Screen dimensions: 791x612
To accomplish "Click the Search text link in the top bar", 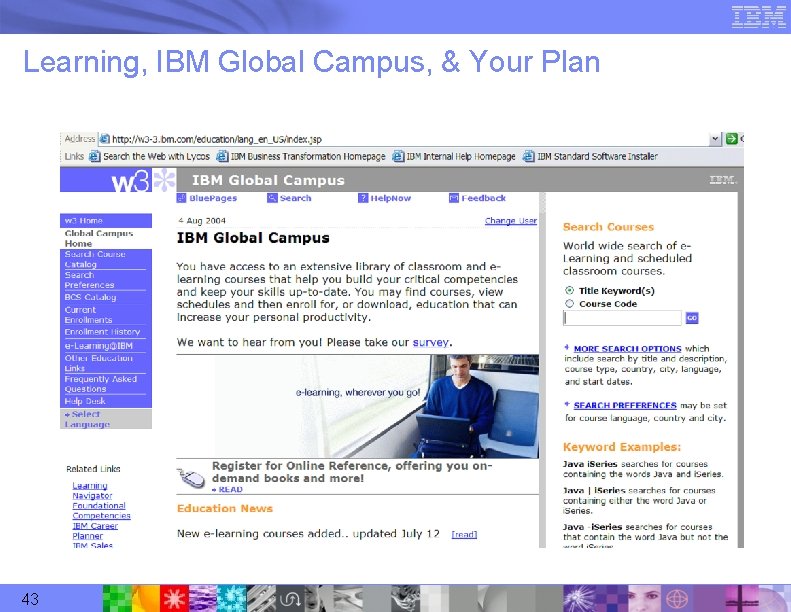I will point(296,198).
